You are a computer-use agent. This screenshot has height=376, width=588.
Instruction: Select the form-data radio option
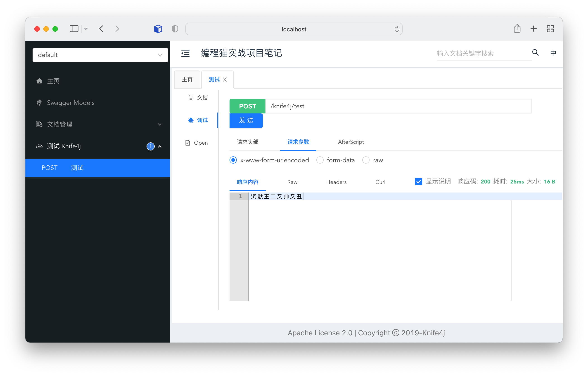(x=320, y=160)
